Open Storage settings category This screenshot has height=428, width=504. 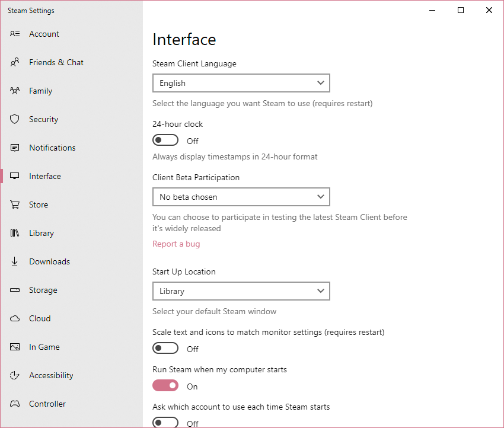(71, 290)
